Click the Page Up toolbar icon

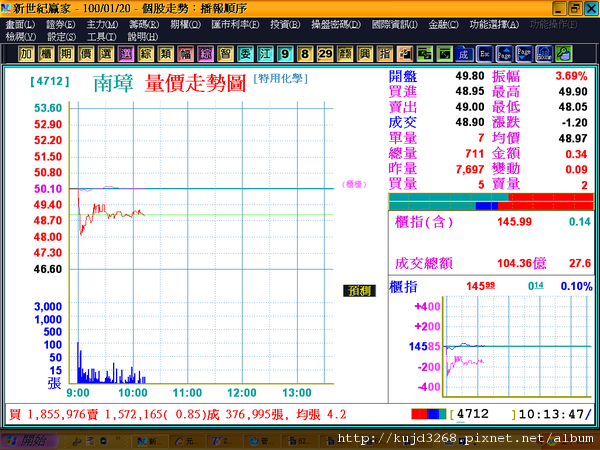[x=504, y=54]
